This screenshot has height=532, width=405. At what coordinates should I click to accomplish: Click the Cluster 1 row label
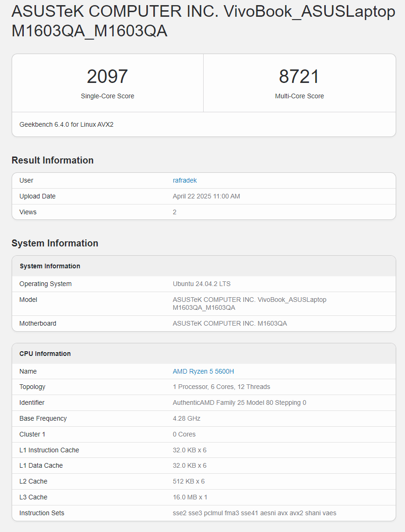(32, 435)
